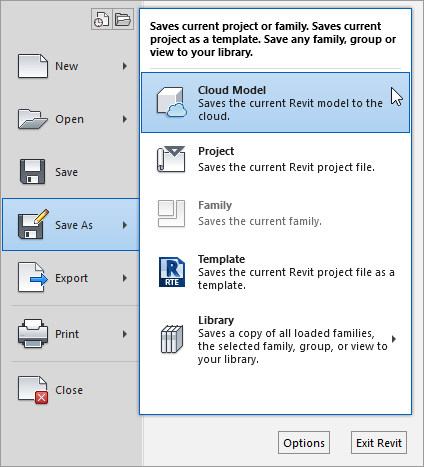Click the Recent Documents icon

[x=102, y=19]
